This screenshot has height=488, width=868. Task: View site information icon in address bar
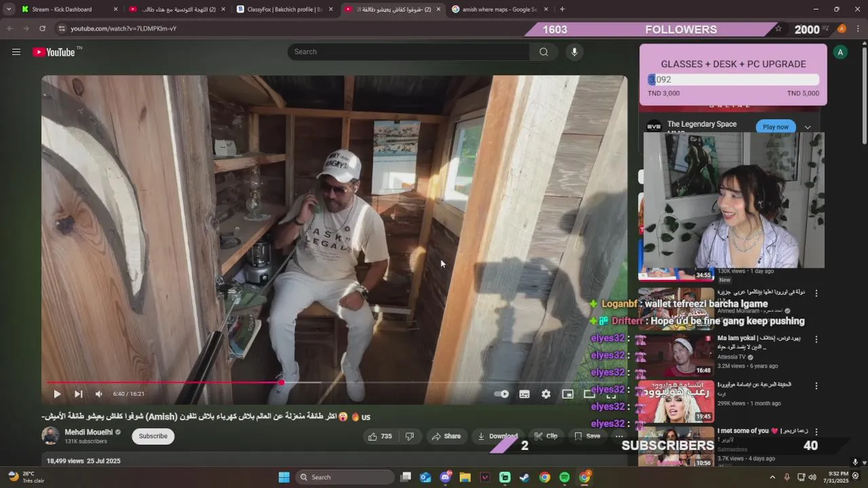tap(62, 28)
